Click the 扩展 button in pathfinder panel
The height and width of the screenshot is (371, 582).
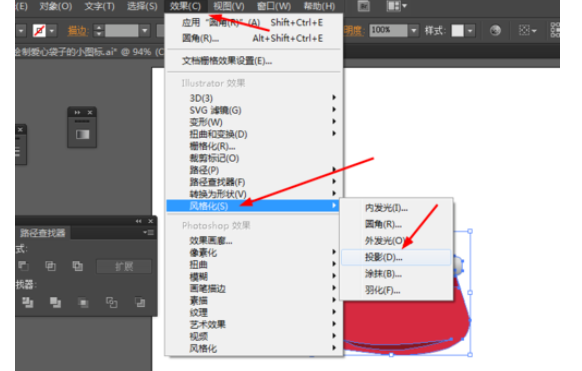124,266
